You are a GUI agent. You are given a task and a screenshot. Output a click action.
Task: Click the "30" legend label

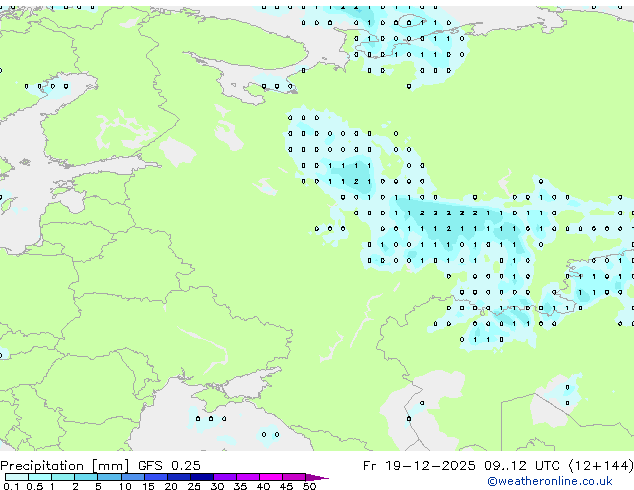tap(217, 486)
